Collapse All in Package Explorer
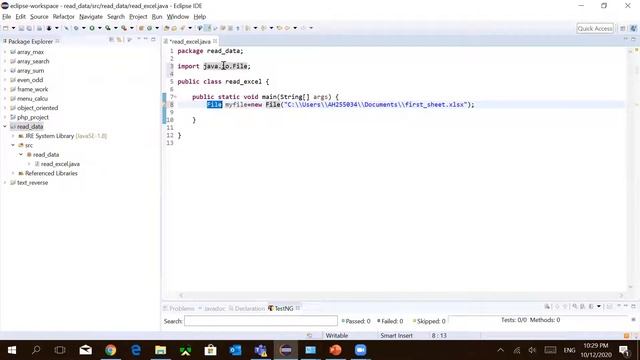 point(111,40)
